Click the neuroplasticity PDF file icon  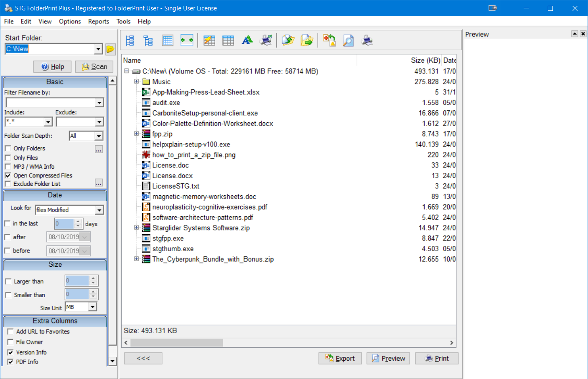pyautogui.click(x=146, y=207)
